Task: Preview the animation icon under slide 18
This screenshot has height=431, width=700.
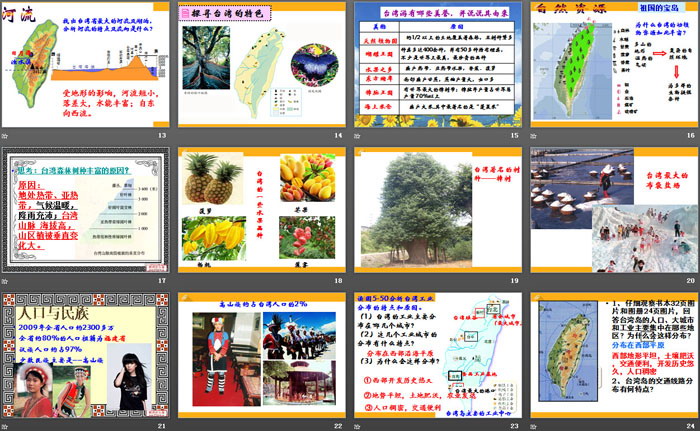Action: (x=182, y=281)
